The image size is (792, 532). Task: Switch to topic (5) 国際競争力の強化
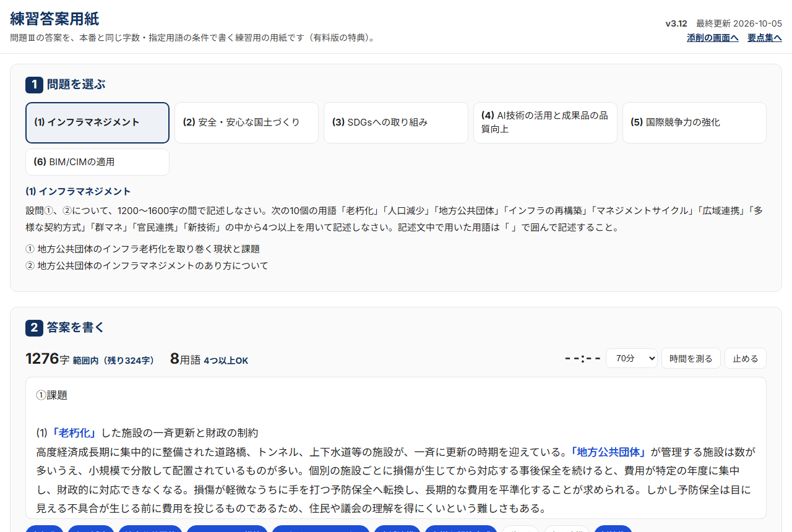tap(694, 122)
